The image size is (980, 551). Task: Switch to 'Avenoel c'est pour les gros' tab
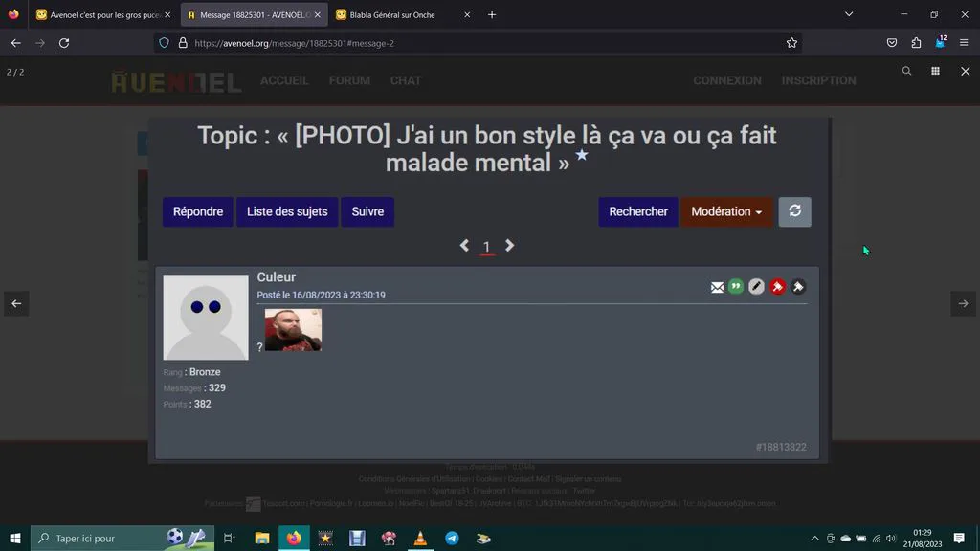coord(101,15)
